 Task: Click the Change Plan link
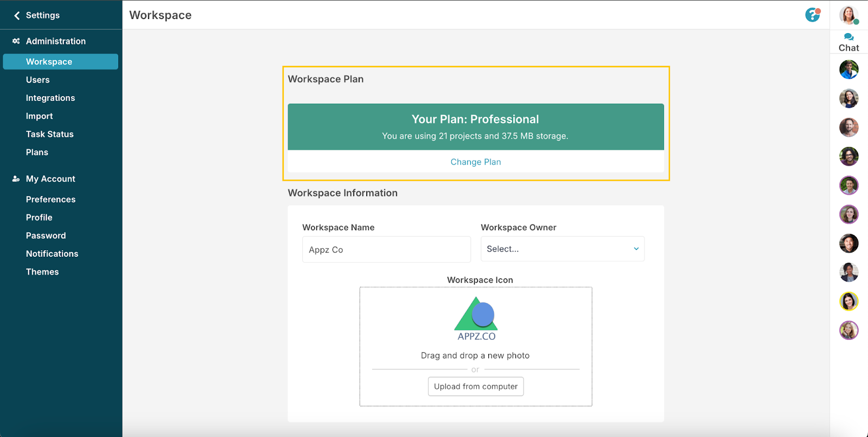point(476,162)
